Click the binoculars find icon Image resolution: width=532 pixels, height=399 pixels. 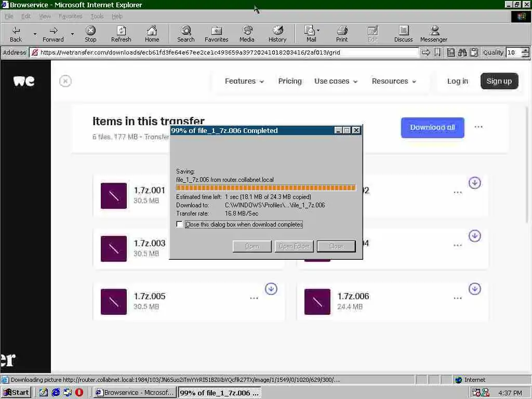[462, 52]
